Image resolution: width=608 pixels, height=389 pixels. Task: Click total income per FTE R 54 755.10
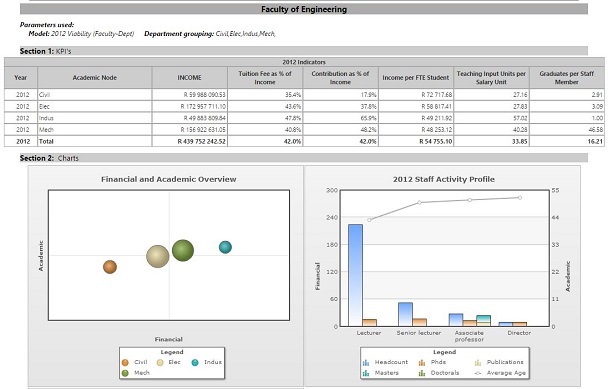tap(436, 142)
